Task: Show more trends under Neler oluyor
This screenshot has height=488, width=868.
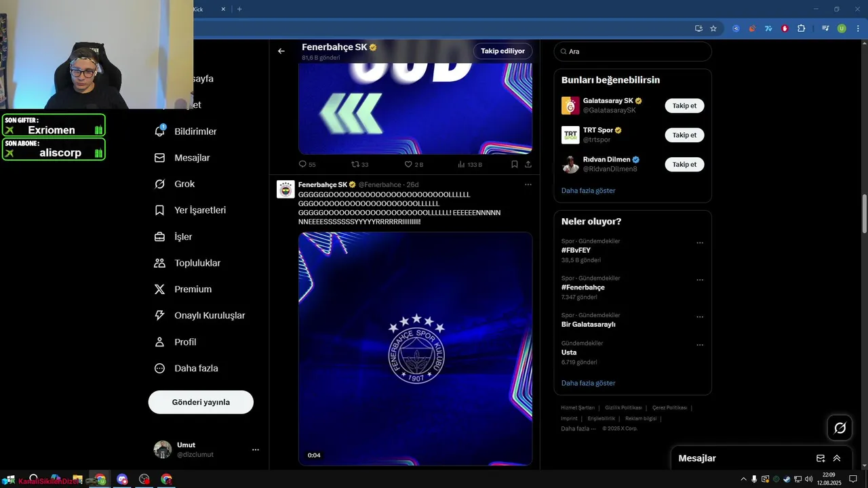Action: (x=588, y=383)
